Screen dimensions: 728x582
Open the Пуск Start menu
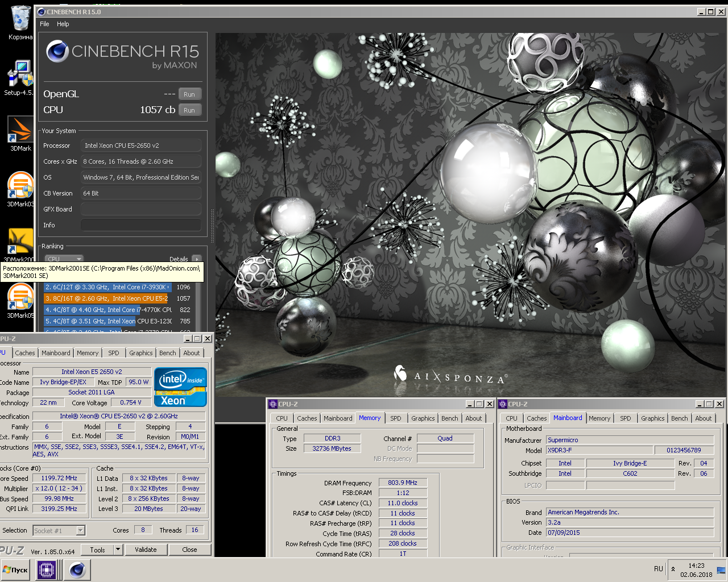coord(16,569)
